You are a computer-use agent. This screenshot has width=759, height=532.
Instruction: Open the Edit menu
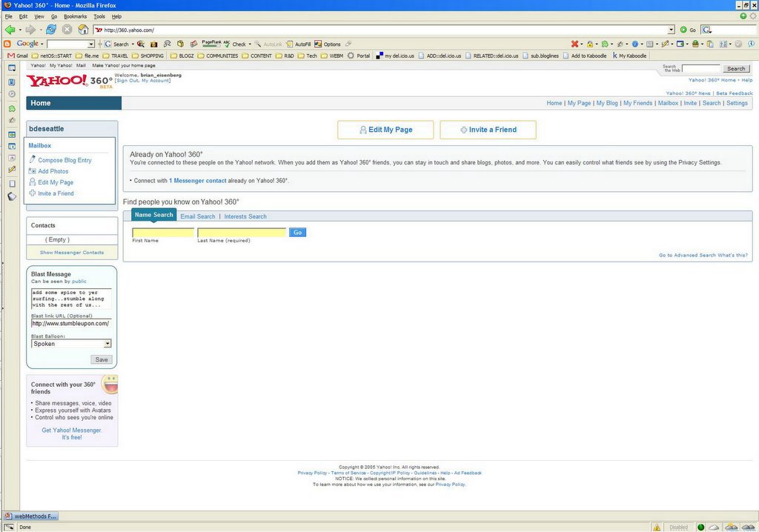pos(23,16)
